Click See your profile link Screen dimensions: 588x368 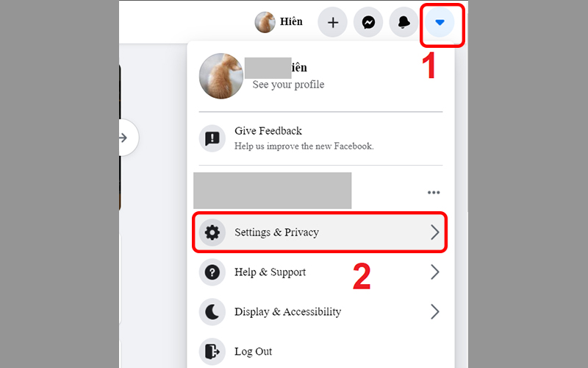288,85
